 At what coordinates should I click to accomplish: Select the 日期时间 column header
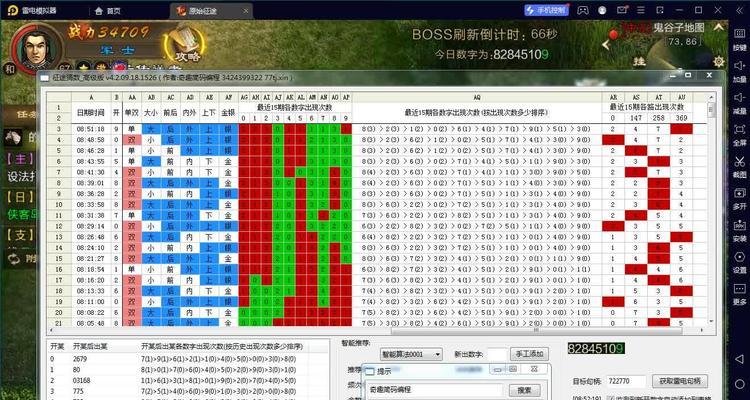tap(91, 112)
